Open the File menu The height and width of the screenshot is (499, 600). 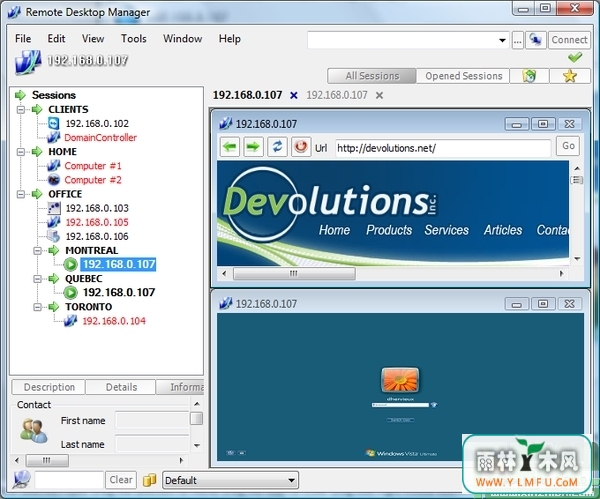tap(23, 39)
